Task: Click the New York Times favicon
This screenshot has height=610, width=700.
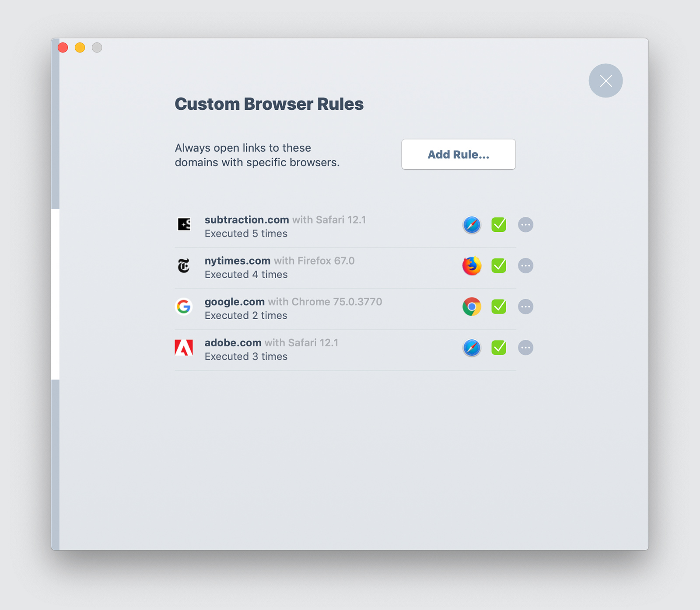Action: (184, 266)
